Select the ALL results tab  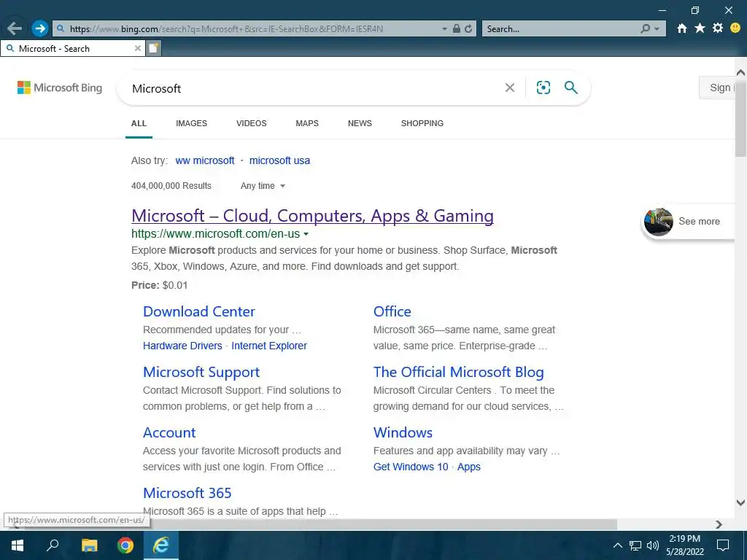click(x=139, y=123)
